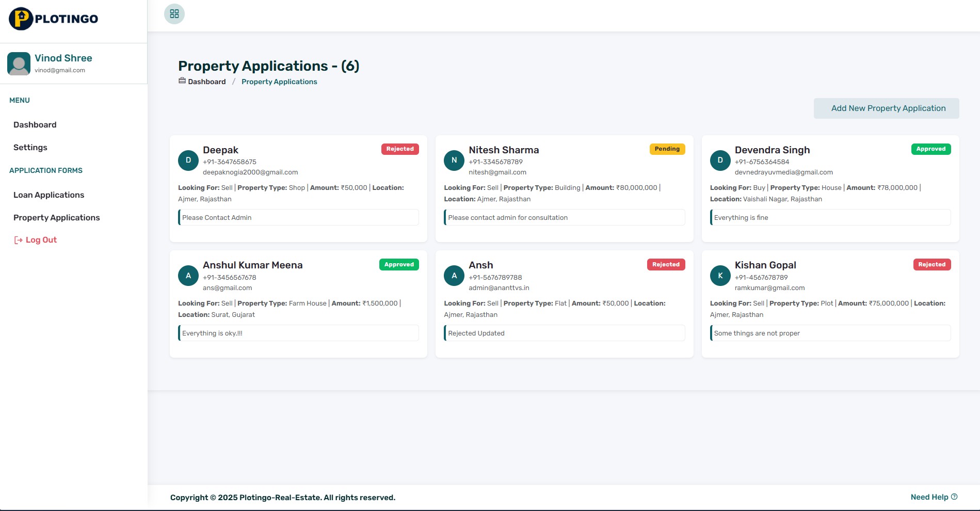Click Devendra Singh's avatar circle
The width and height of the screenshot is (980, 511).
720,160
